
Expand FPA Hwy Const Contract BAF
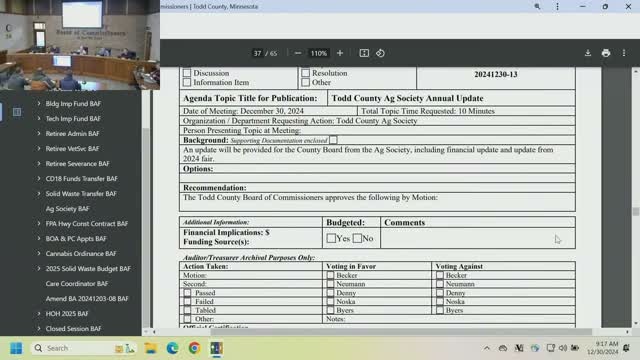[x=39, y=224]
